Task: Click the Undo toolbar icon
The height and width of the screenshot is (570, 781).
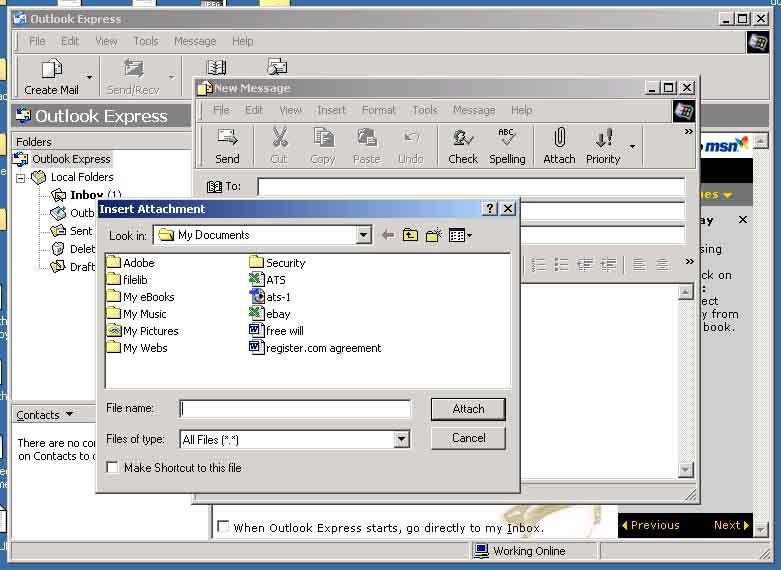Action: pos(411,138)
